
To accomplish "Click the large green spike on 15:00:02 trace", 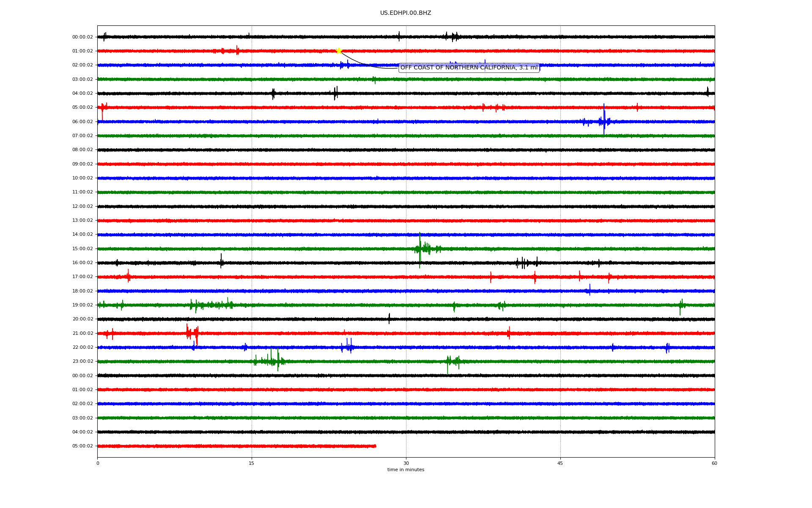I will tap(420, 250).
